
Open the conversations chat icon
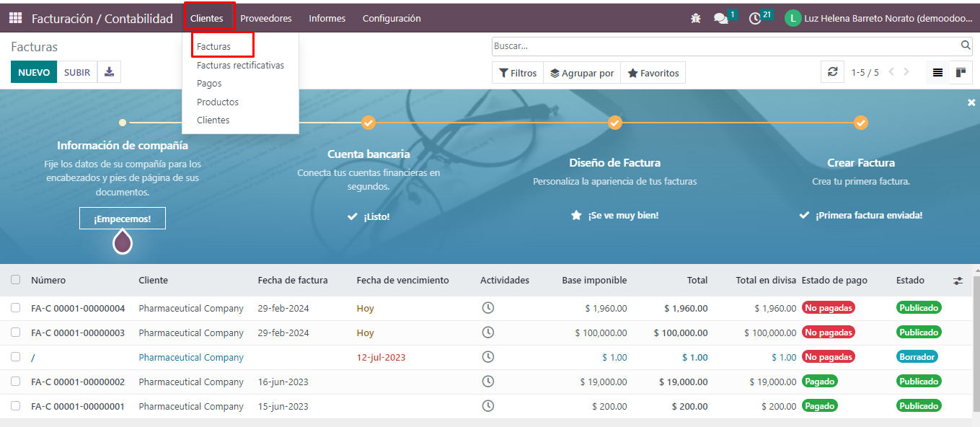point(720,18)
